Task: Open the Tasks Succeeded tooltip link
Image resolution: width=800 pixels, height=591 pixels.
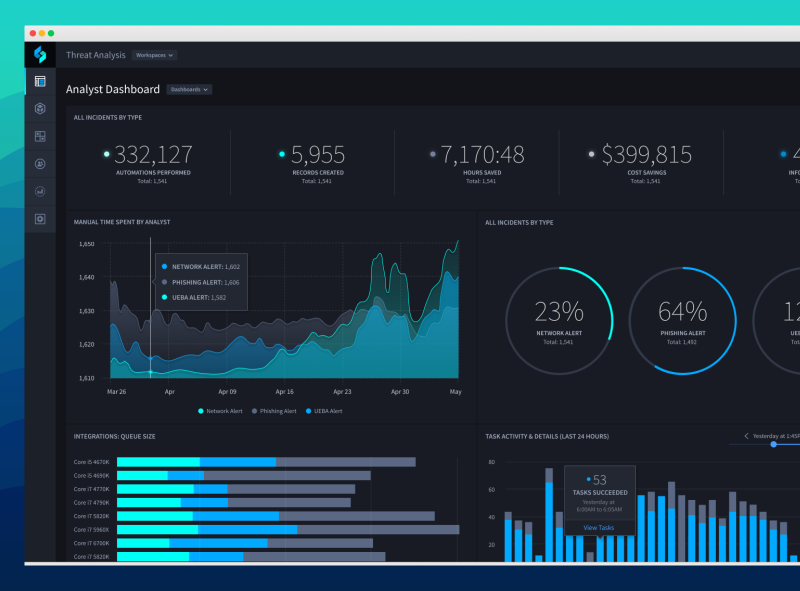Action: click(x=599, y=525)
